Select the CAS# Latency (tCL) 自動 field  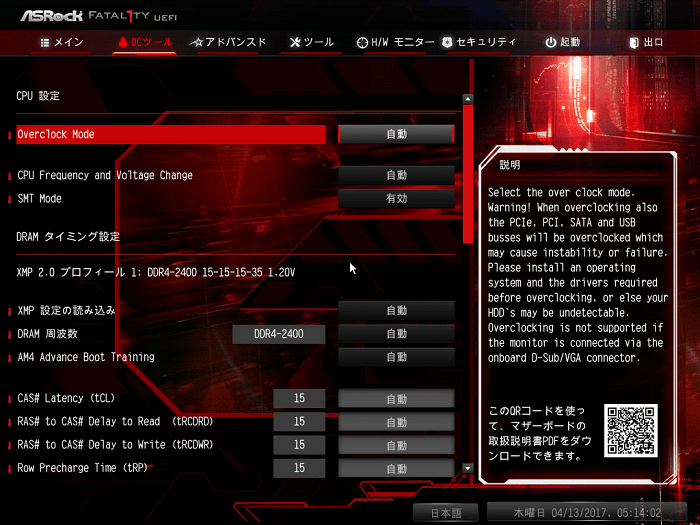click(x=396, y=398)
